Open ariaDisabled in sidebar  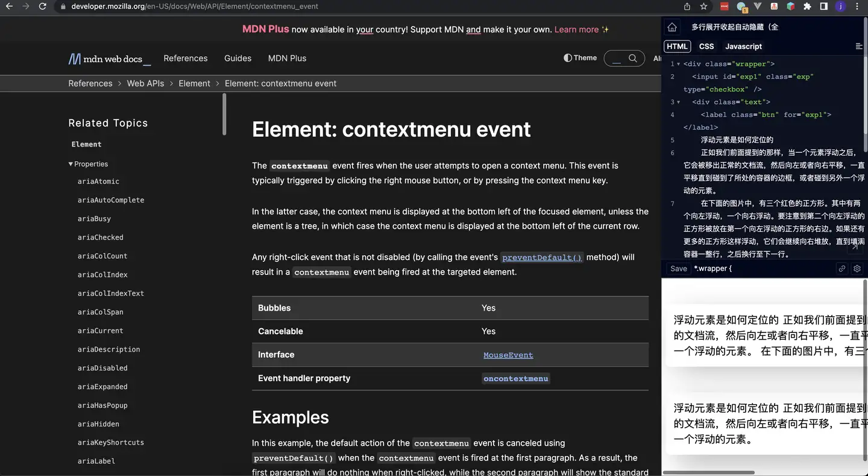coord(102,369)
